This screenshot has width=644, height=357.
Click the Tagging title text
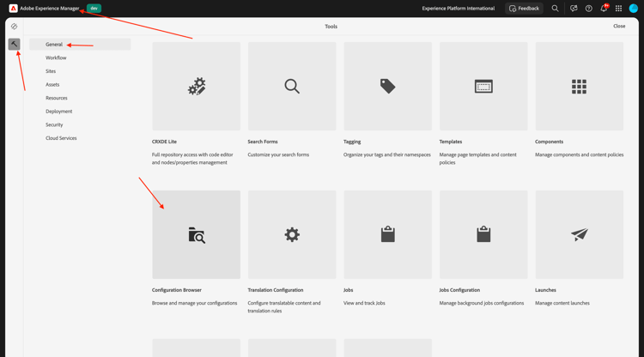click(352, 142)
